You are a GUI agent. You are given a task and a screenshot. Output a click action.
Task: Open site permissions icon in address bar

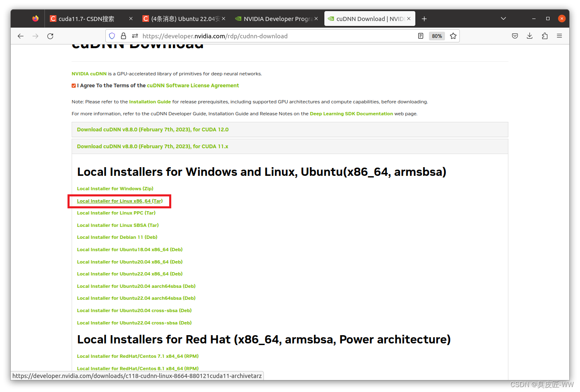135,36
